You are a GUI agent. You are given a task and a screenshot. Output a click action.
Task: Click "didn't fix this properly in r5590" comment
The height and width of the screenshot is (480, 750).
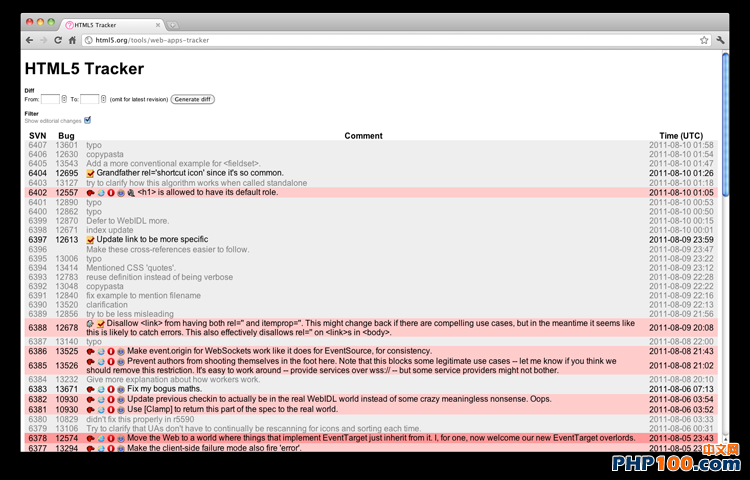[140, 419]
